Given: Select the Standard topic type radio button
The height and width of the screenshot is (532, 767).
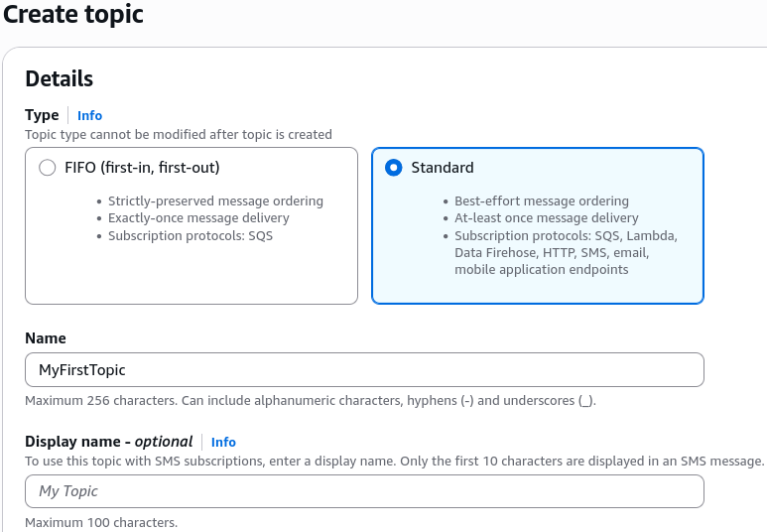Looking at the screenshot, I should click(393, 168).
